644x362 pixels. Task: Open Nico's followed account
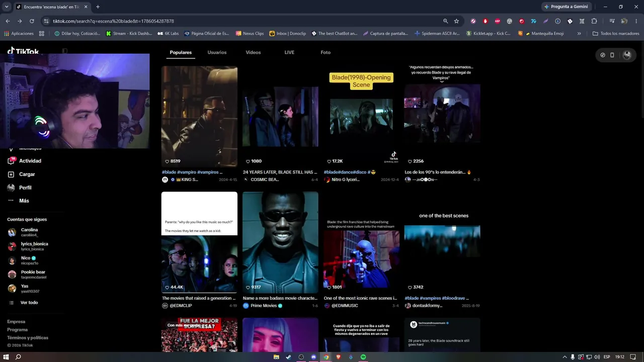tap(22, 260)
